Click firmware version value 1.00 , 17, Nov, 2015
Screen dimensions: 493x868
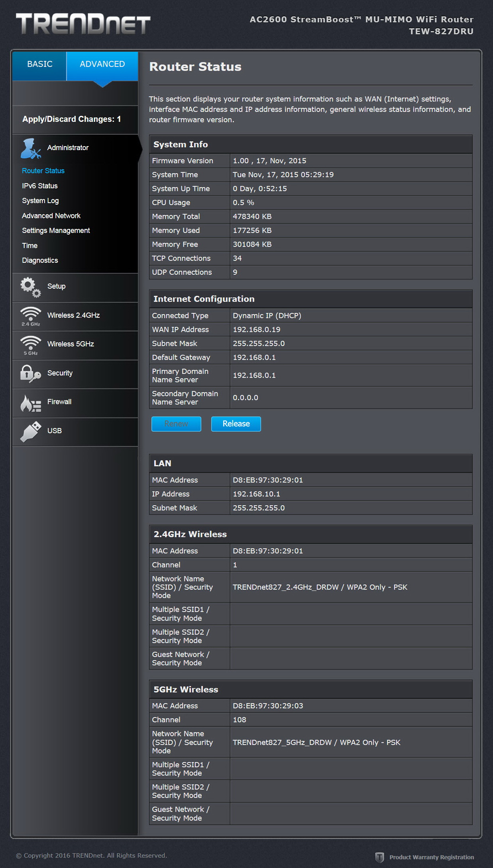click(269, 161)
